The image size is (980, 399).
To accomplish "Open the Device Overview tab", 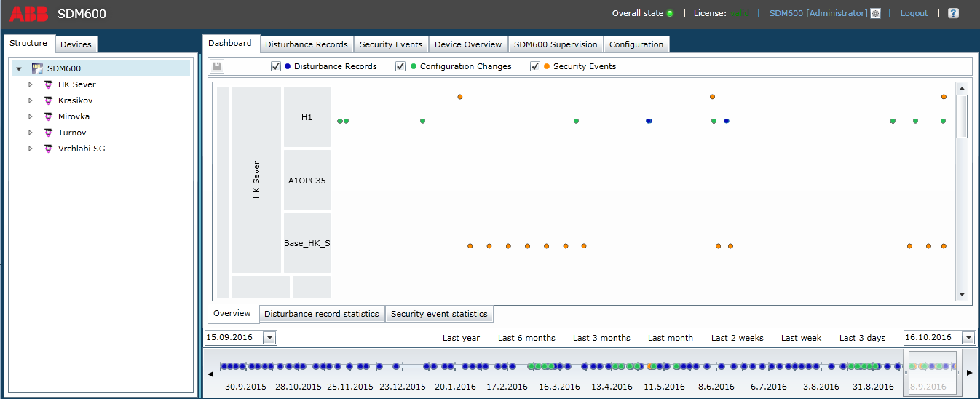I will [468, 44].
